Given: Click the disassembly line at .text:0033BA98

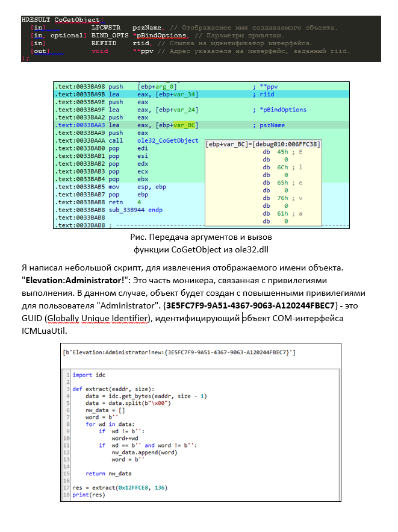Looking at the screenshot, I should [x=166, y=87].
